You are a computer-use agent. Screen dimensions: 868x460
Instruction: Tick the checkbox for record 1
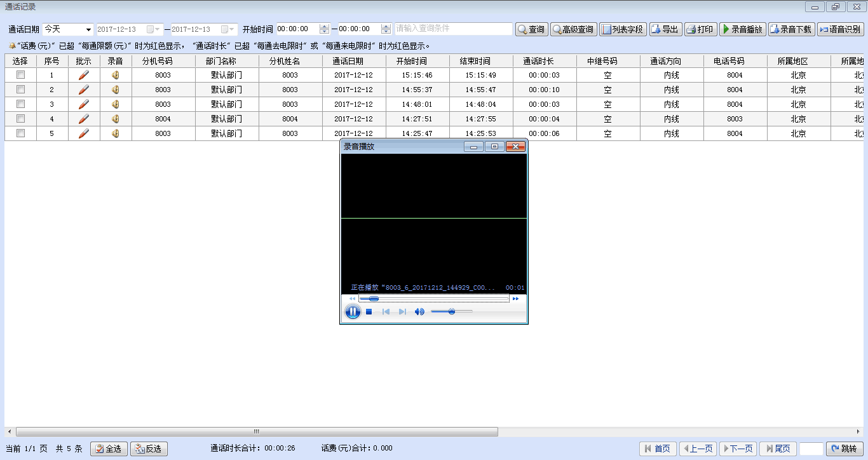tap(21, 75)
